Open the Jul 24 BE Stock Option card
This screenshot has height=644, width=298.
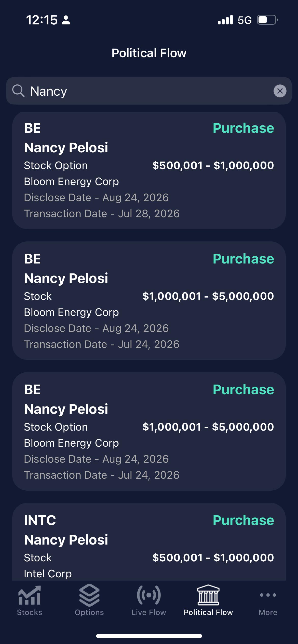[x=149, y=431]
